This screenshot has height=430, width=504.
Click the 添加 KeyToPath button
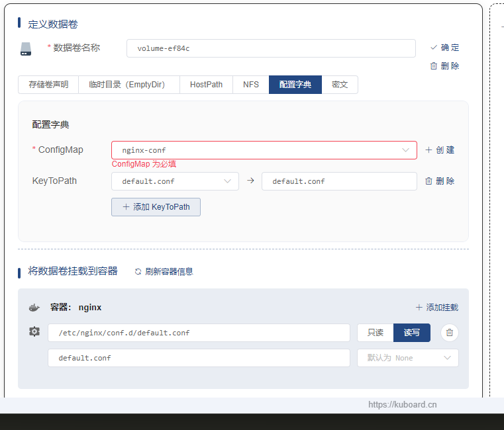156,207
